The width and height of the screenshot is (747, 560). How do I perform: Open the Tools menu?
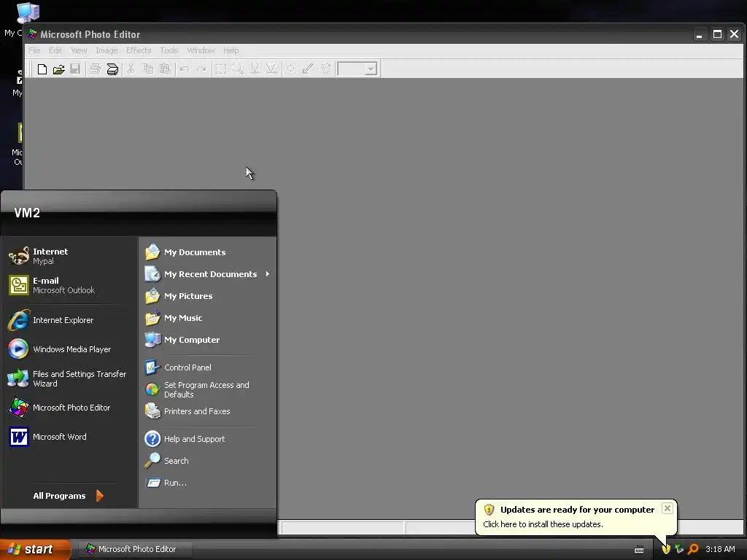tap(169, 50)
